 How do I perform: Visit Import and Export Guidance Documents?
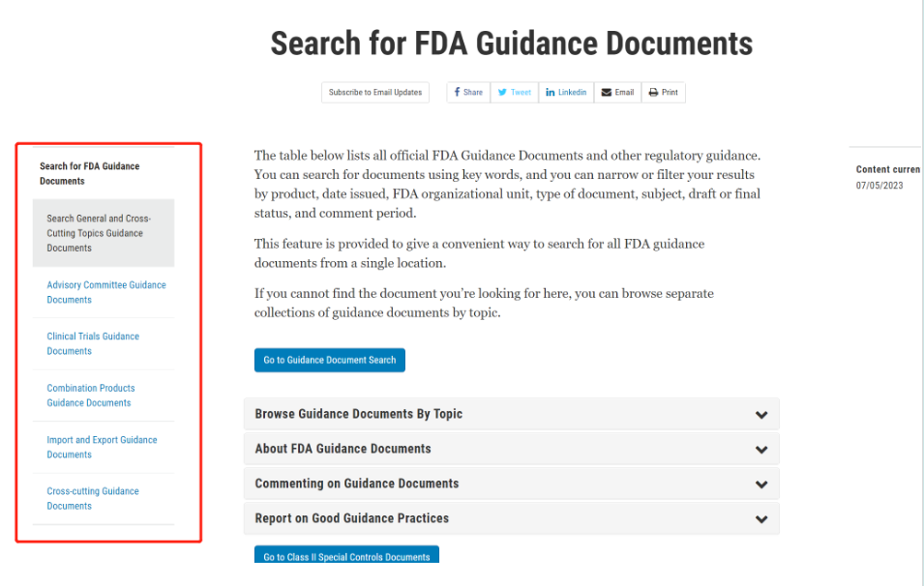point(102,447)
